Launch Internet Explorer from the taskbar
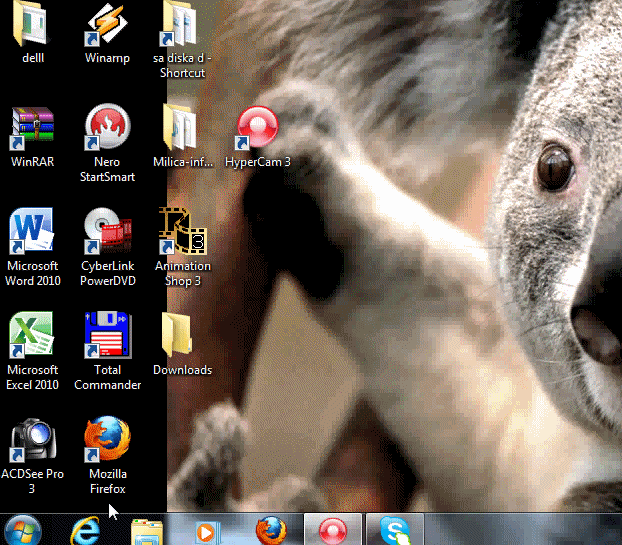The width and height of the screenshot is (622, 545). point(85,531)
